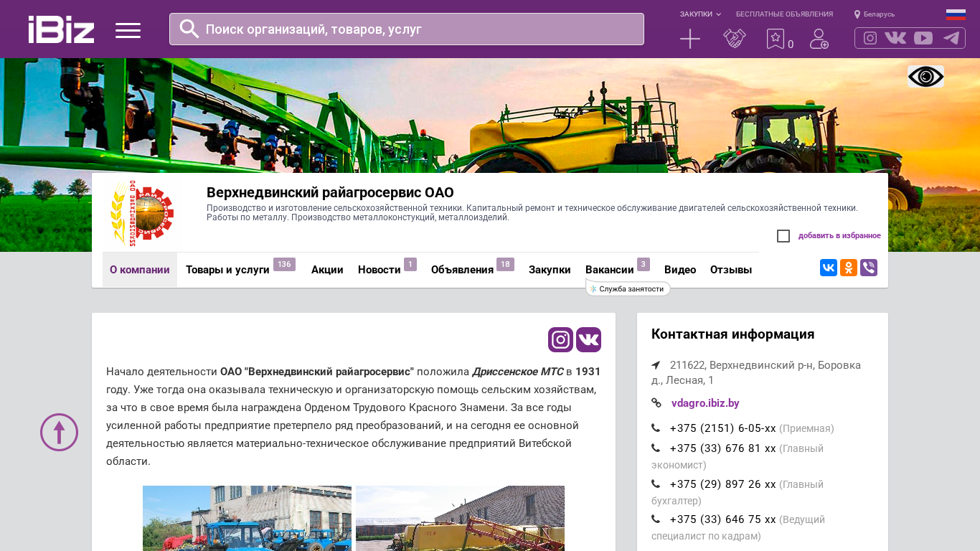Open company Instagram in description panel
Screen dimensions: 980x551
tap(560, 339)
